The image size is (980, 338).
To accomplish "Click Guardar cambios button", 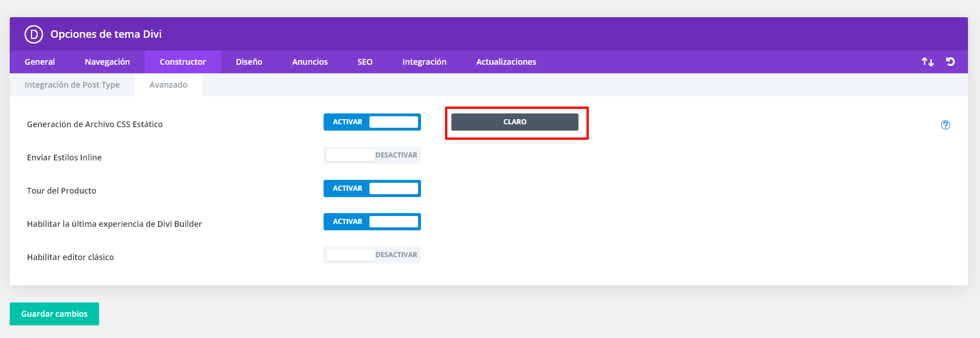I will (x=54, y=314).
